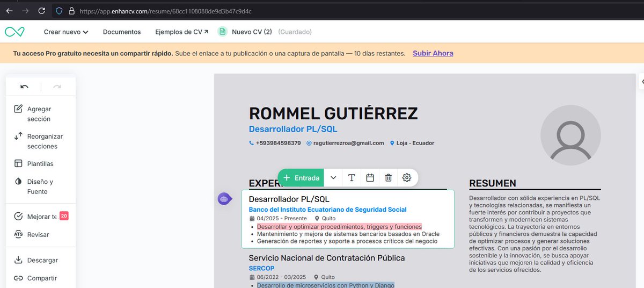
Task: Click the shield tracking protection icon
Action: 59,11
